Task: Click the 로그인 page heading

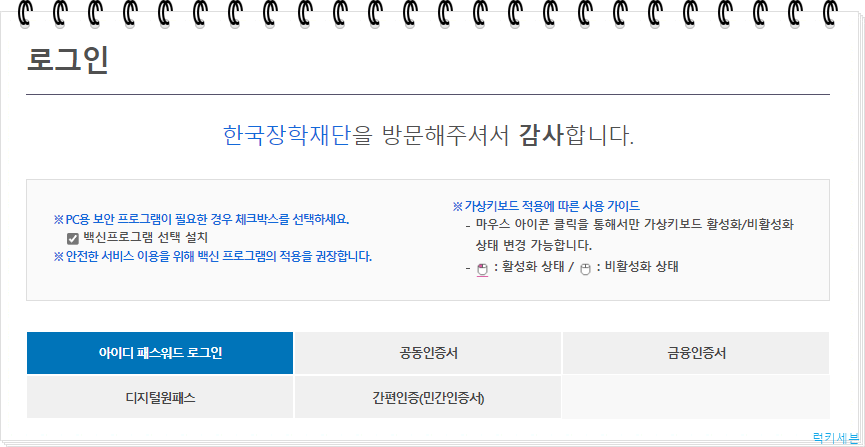Action: click(x=67, y=60)
